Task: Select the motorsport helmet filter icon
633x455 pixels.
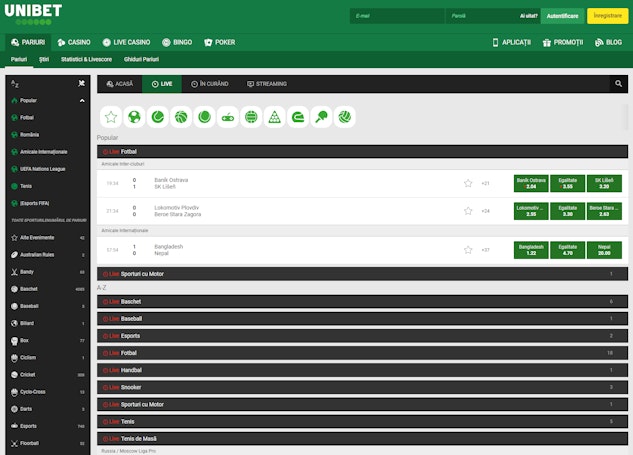Action: tap(298, 117)
